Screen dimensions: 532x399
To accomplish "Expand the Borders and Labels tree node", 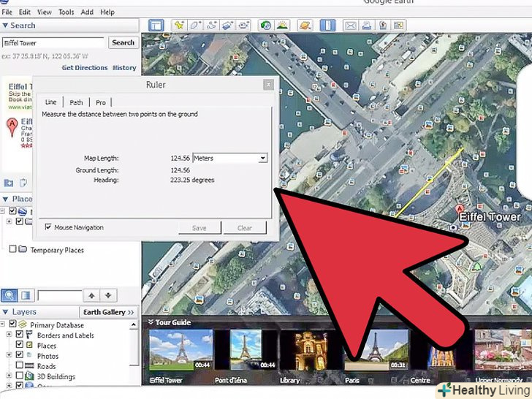I will pos(9,335).
